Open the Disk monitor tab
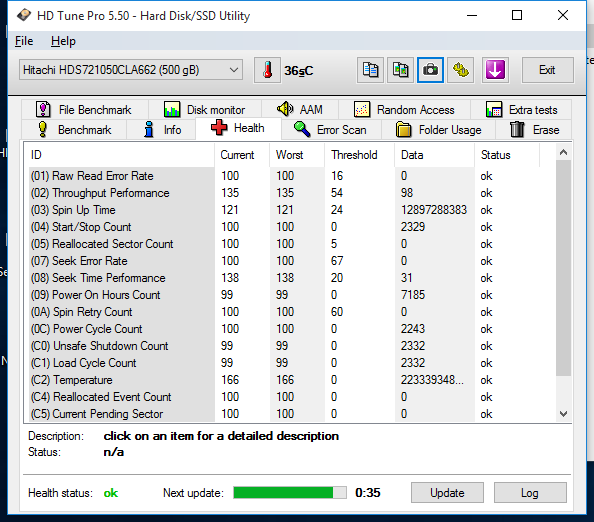Screen dimensions: 594x522 (205, 110)
